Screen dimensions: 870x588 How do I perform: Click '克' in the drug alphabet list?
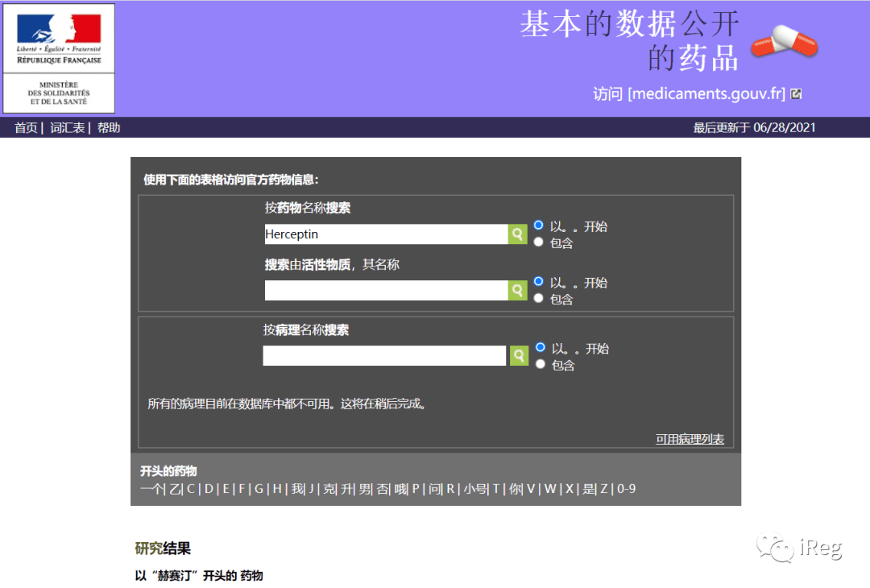(x=329, y=489)
